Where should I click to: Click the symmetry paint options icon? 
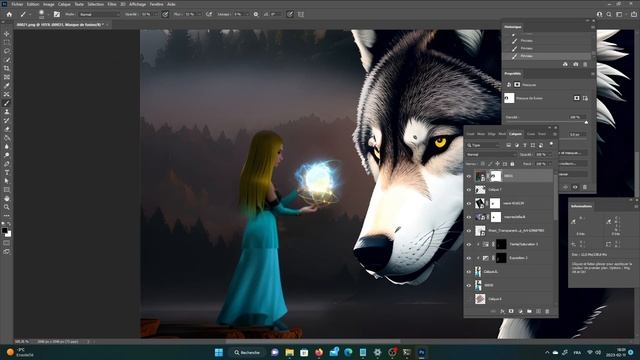301,14
